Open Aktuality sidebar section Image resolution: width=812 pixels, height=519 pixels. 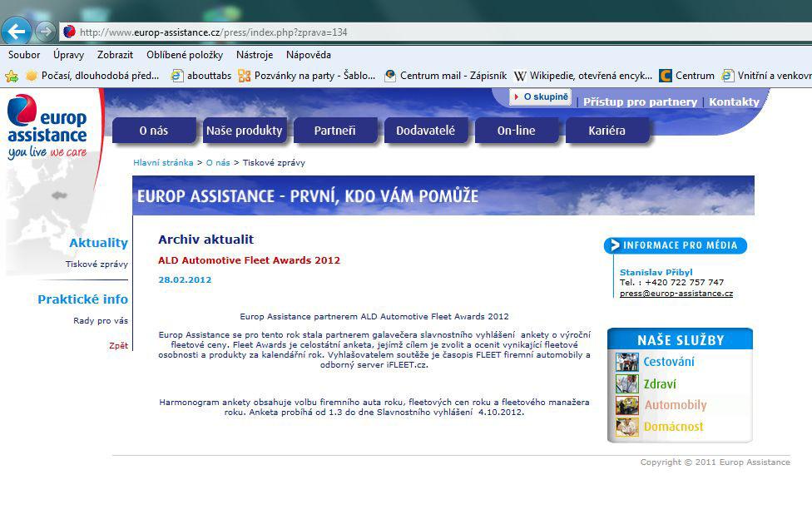[98, 243]
